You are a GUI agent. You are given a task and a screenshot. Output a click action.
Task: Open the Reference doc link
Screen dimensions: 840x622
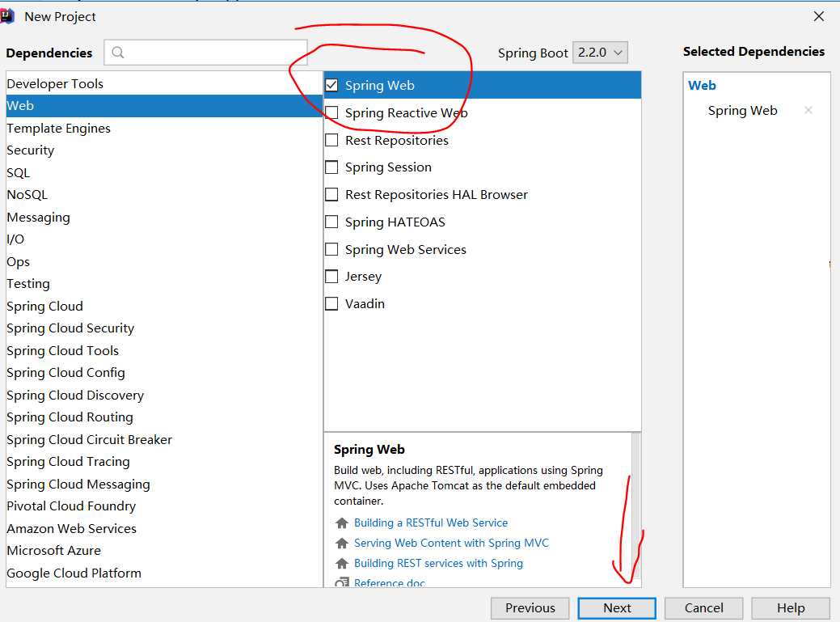pos(390,582)
